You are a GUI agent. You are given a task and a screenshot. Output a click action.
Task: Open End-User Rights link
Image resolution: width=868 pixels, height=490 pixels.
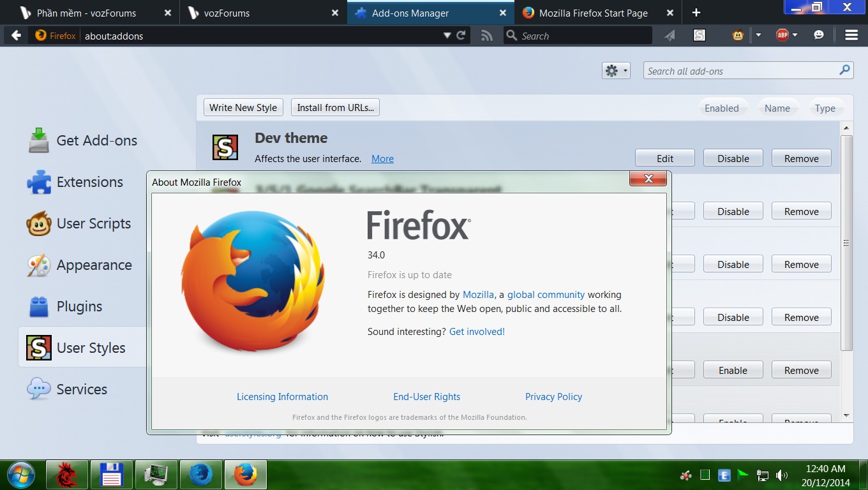[426, 397]
